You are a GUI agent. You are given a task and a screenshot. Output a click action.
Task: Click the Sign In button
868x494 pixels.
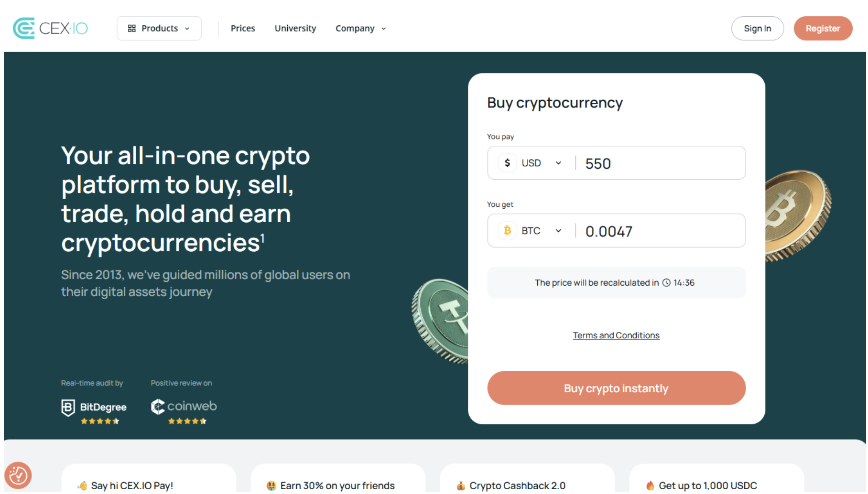757,29
